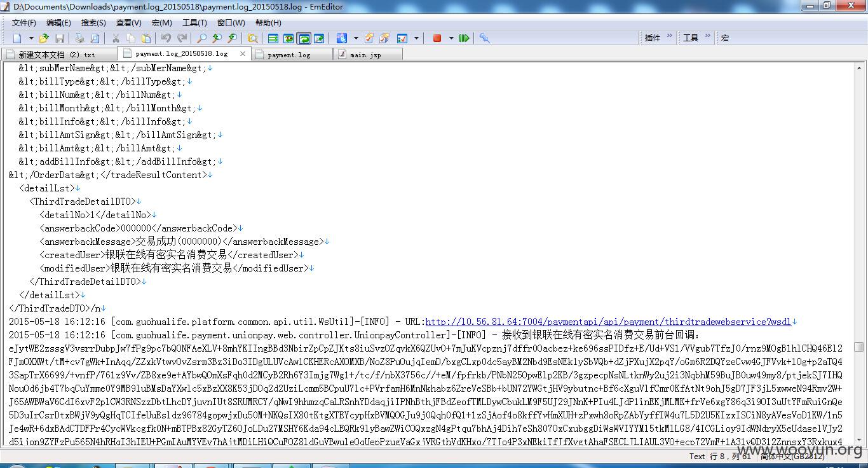Open the 查看(V) menu
Image resolution: width=868 pixels, height=468 pixels.
129,23
